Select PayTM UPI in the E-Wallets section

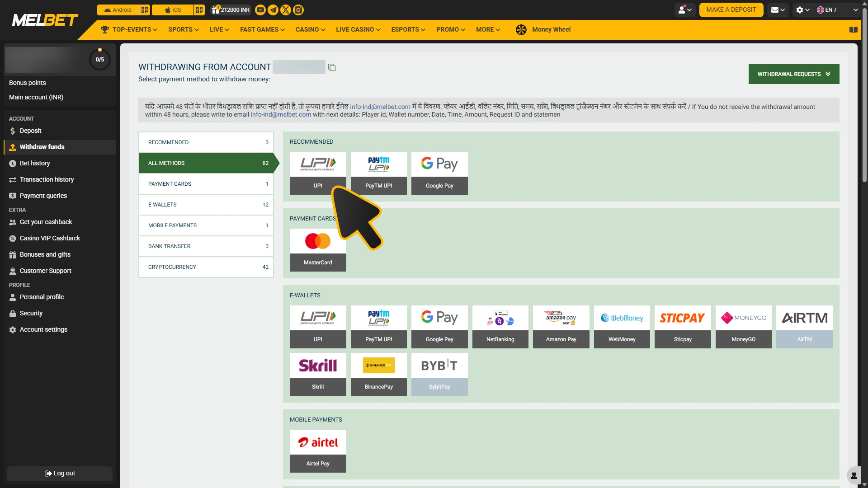pos(379,327)
